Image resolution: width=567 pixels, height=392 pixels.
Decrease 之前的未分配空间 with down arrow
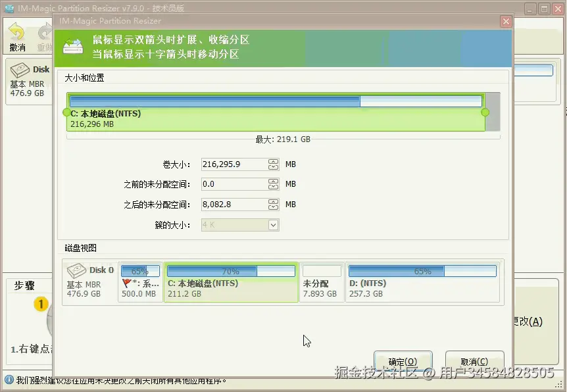point(274,187)
